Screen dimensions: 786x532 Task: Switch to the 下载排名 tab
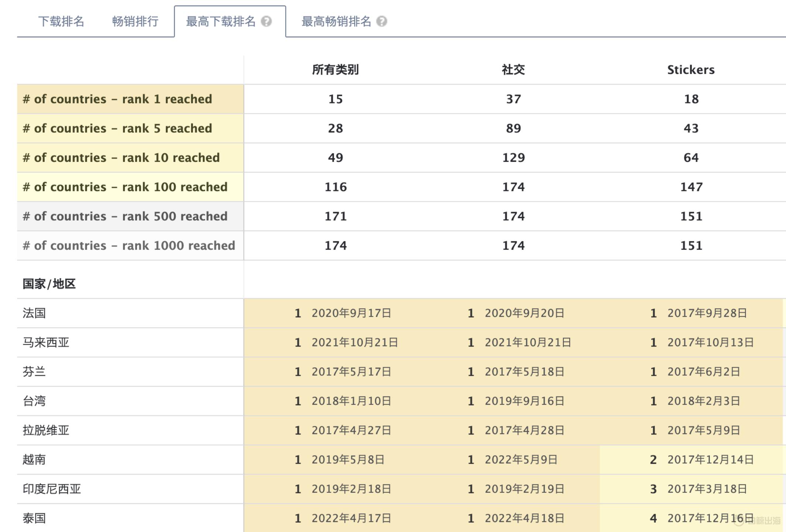coord(61,21)
